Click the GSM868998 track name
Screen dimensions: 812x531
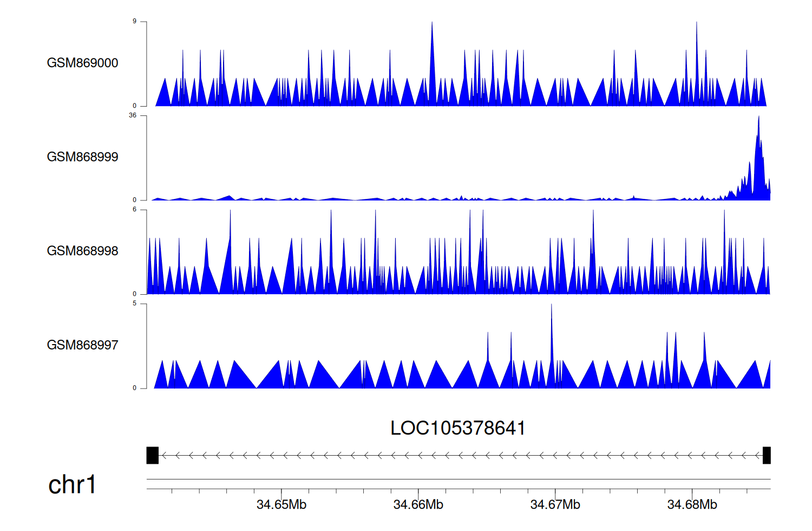82,251
